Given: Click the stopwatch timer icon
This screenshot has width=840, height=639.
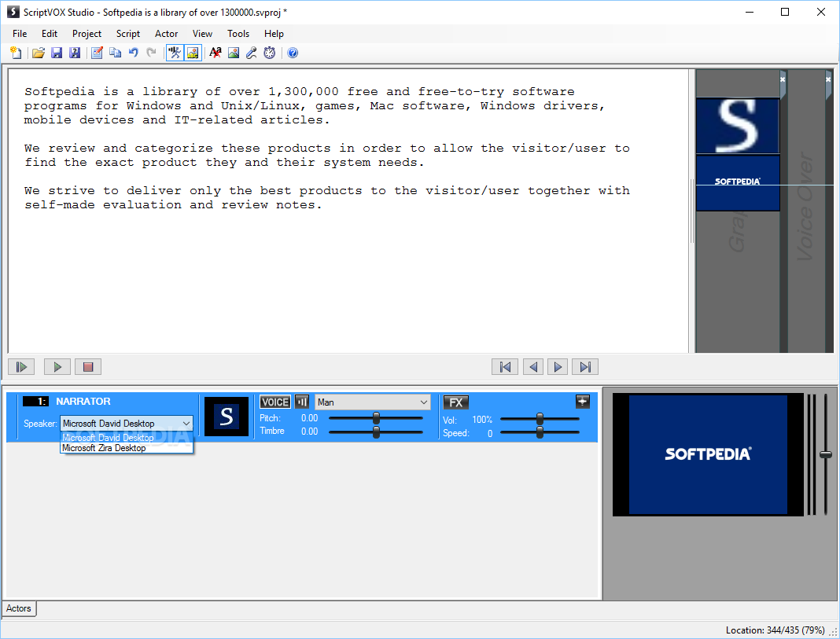Looking at the screenshot, I should 270,53.
